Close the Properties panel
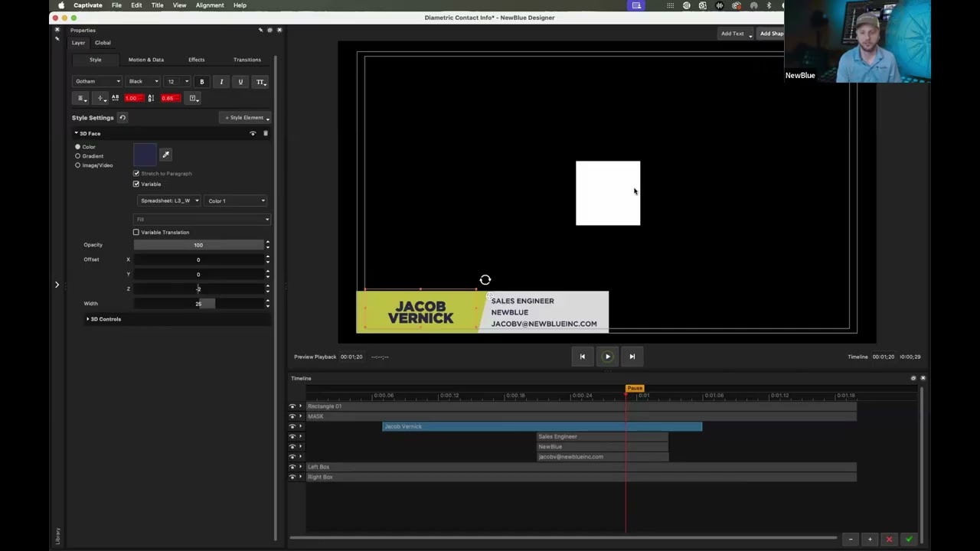Viewport: 980px width, 551px height. [x=279, y=30]
